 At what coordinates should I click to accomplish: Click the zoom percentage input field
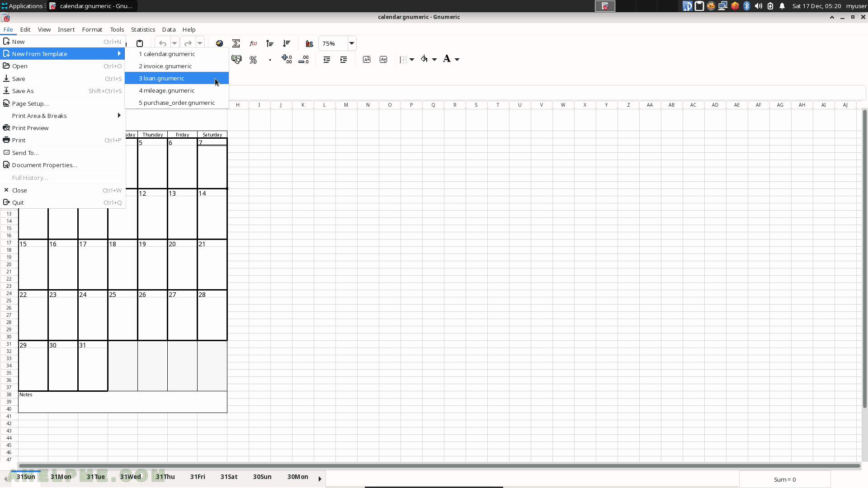(x=333, y=43)
